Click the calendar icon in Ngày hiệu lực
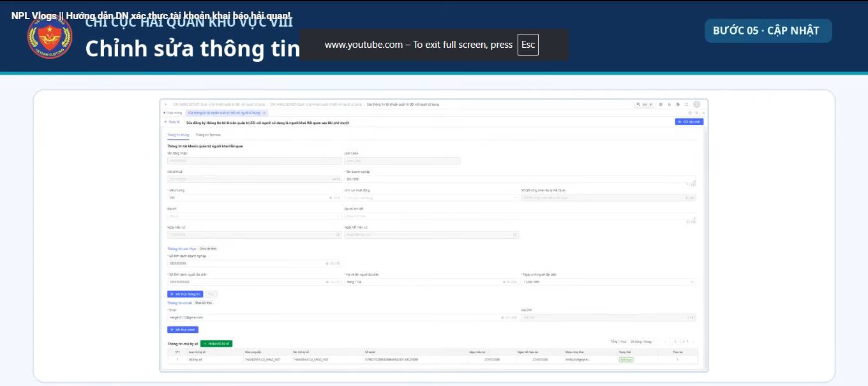The height and width of the screenshot is (386, 868). click(x=338, y=235)
